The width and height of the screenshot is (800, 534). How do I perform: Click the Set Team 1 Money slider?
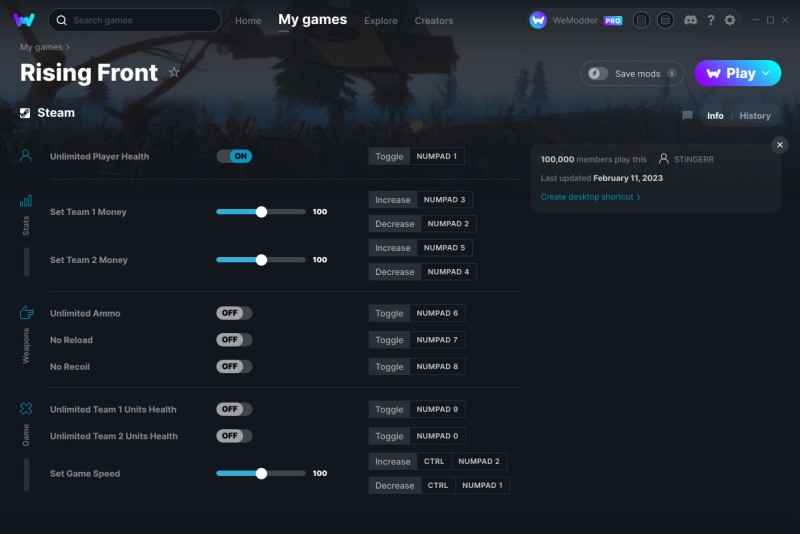(x=261, y=212)
